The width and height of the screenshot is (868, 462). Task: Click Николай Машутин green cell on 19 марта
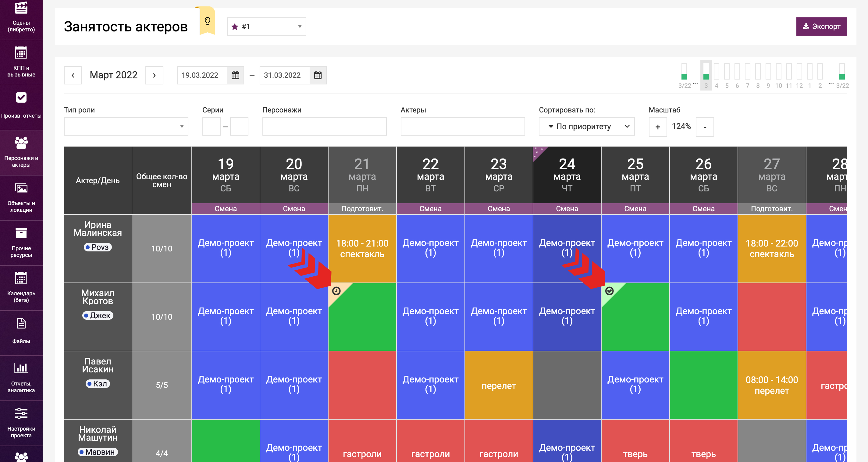tap(226, 441)
